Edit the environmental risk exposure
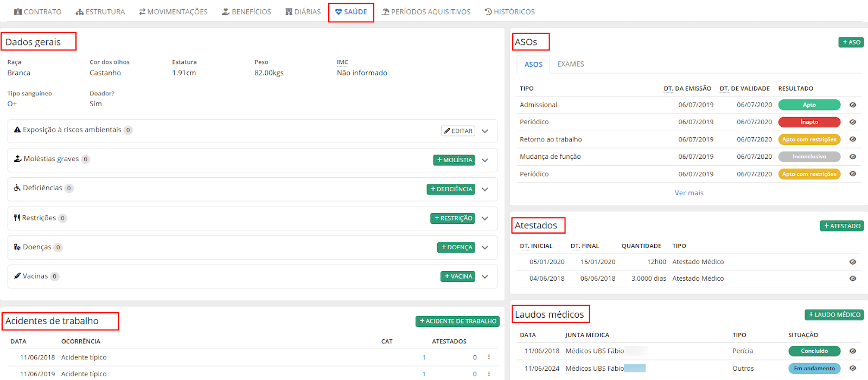 [458, 131]
